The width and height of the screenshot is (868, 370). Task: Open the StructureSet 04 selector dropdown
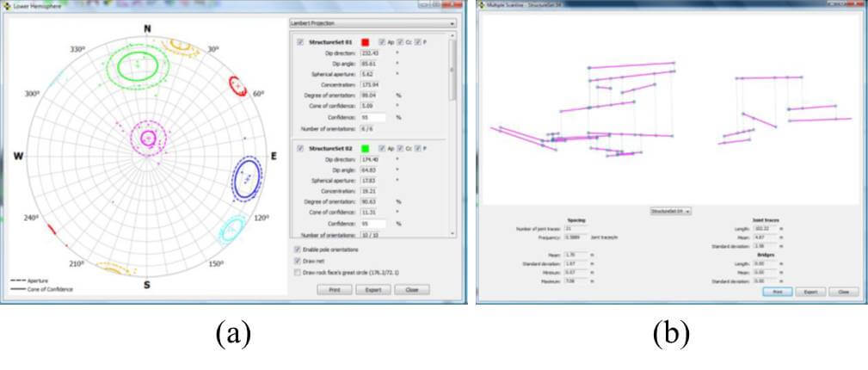(x=671, y=210)
